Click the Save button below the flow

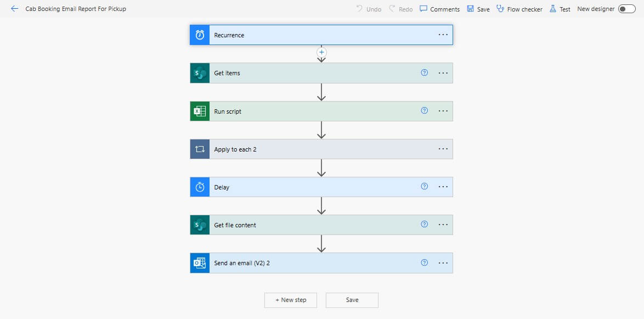352,300
